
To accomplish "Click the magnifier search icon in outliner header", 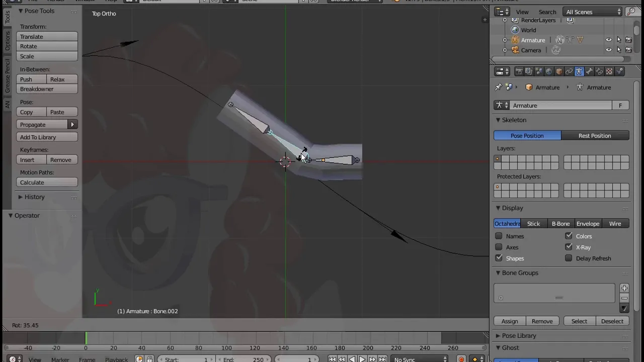I will (631, 12).
